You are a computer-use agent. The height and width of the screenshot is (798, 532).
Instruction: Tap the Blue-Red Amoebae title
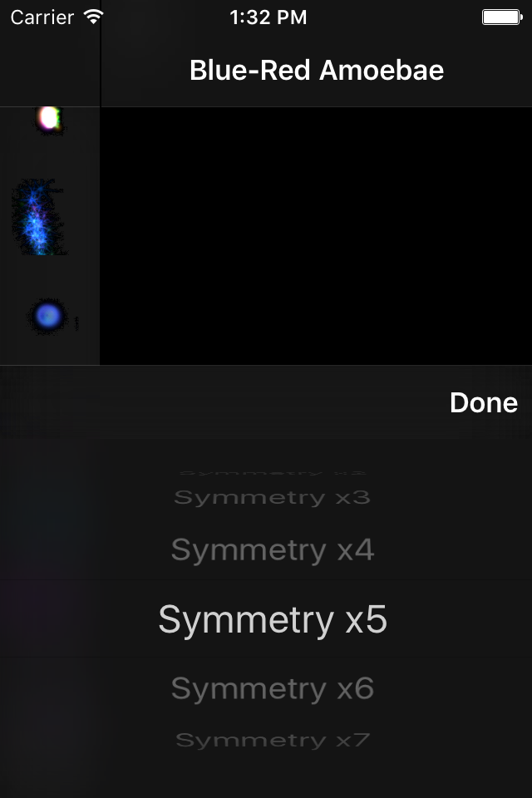pos(317,70)
